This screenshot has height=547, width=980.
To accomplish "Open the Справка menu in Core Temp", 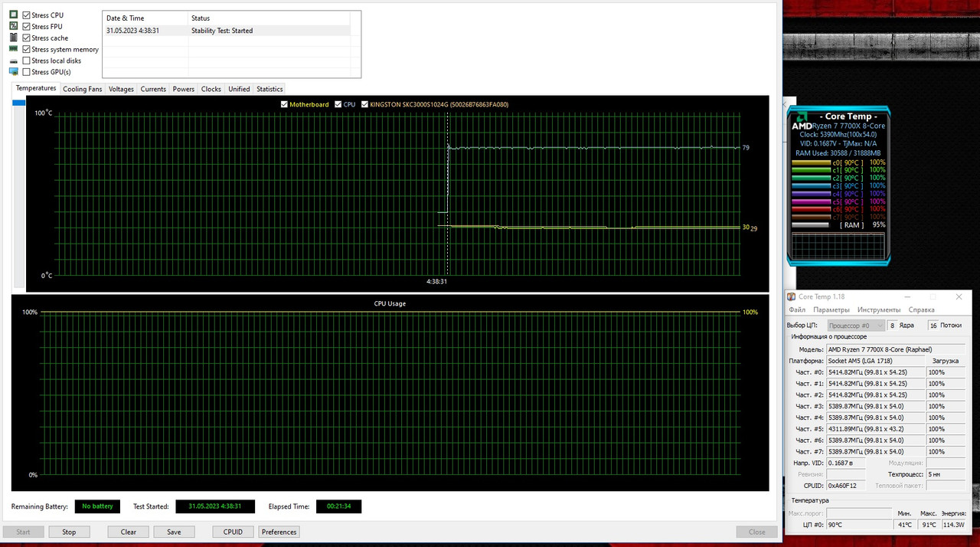I will (x=921, y=310).
